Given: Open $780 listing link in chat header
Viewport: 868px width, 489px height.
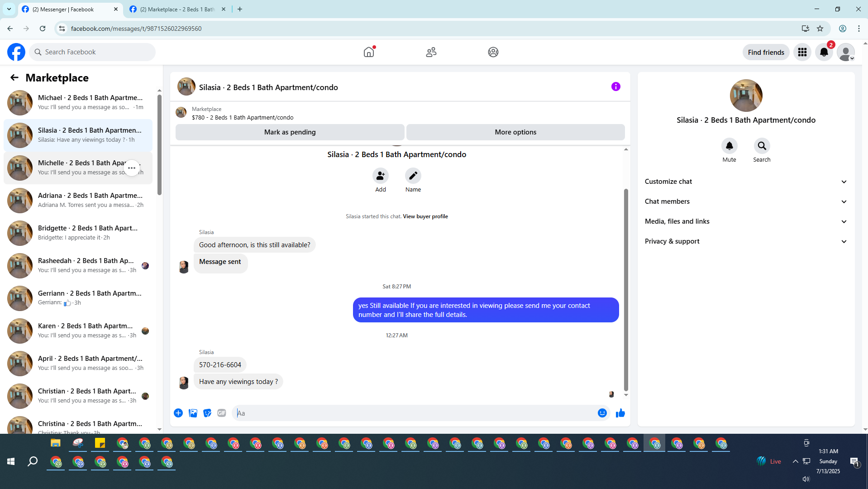Looking at the screenshot, I should 243,118.
